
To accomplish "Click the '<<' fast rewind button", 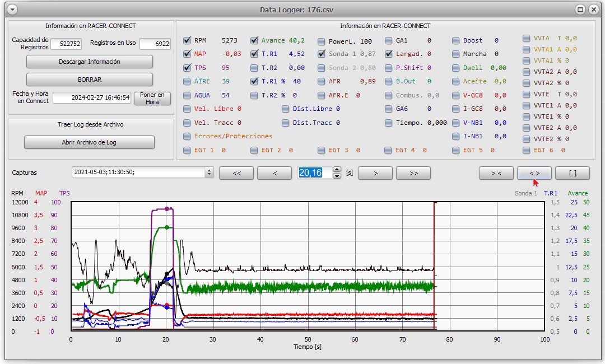I will tap(236, 173).
